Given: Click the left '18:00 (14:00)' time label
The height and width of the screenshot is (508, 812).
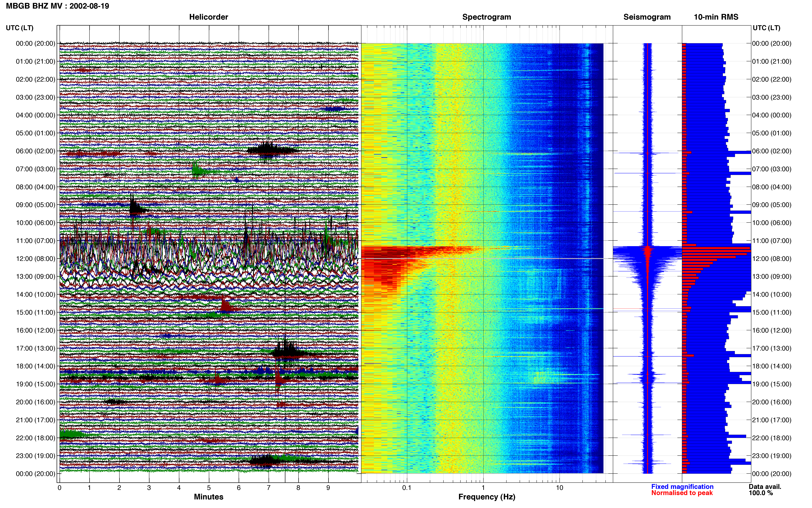Looking at the screenshot, I should point(36,366).
